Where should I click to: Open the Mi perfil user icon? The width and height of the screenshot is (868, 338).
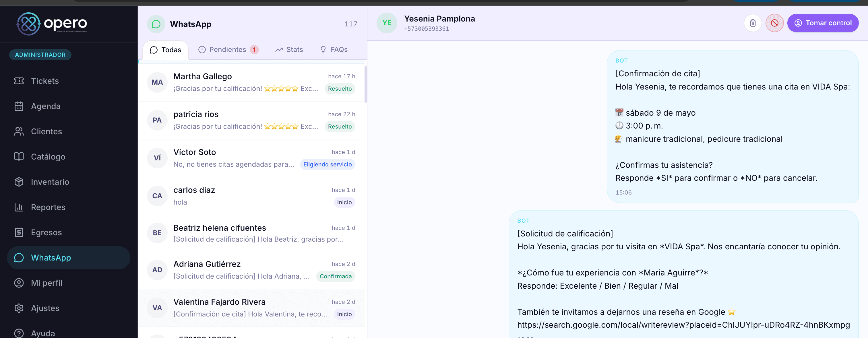pos(19,283)
